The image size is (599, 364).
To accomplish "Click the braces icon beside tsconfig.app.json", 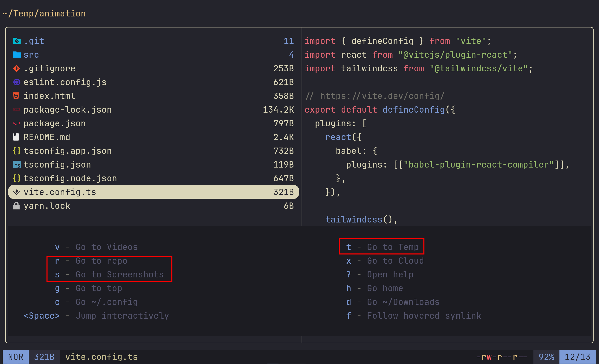I will point(16,151).
